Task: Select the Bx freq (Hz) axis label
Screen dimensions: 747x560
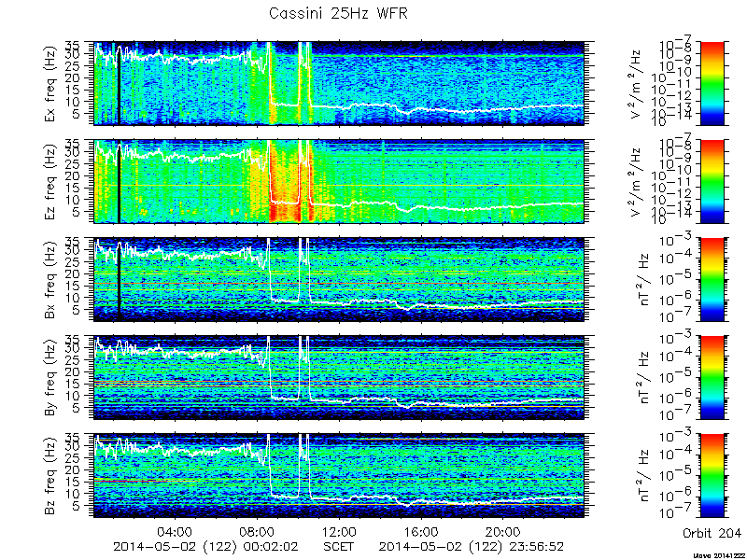Action: point(50,280)
